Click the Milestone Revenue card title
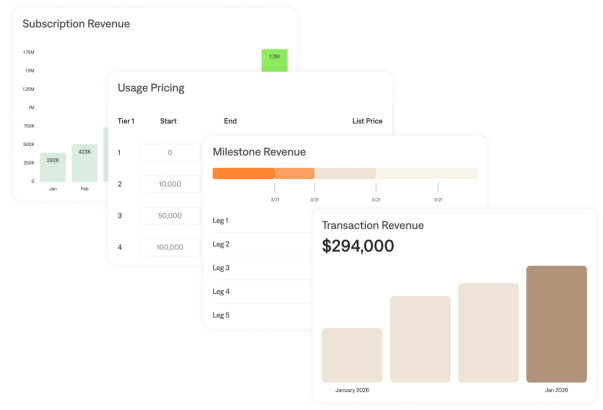This screenshot has height=410, width=603. tap(259, 152)
